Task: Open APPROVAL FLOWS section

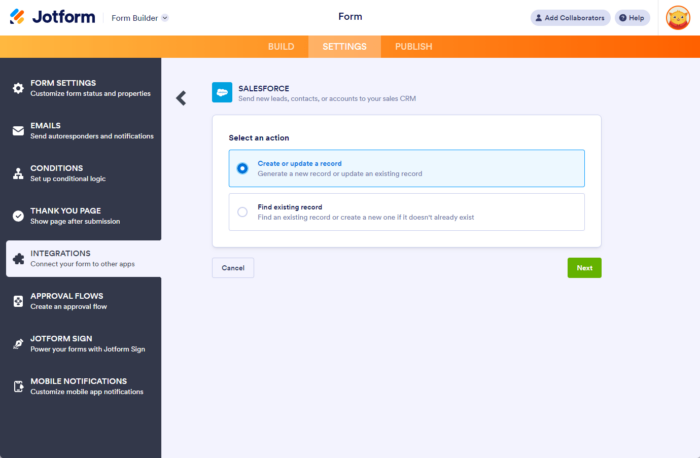Action: click(83, 301)
